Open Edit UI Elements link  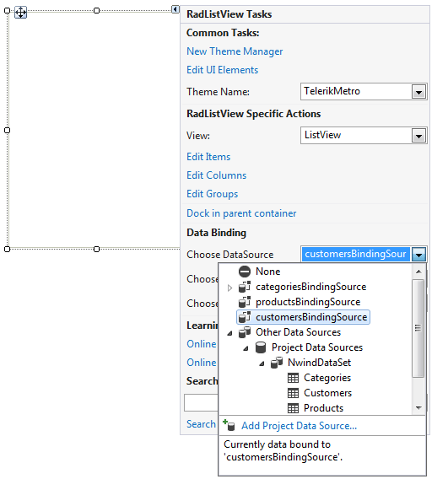coord(223,70)
